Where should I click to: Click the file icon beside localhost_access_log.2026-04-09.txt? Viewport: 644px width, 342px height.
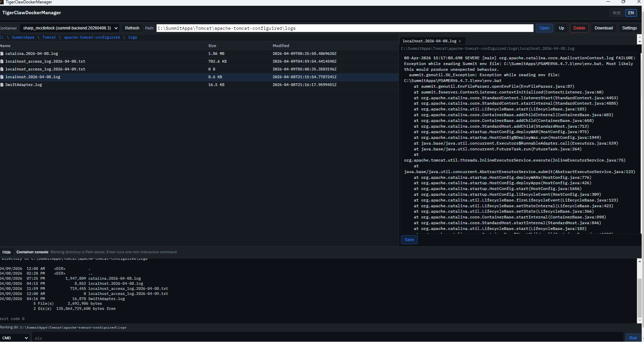coord(2,69)
